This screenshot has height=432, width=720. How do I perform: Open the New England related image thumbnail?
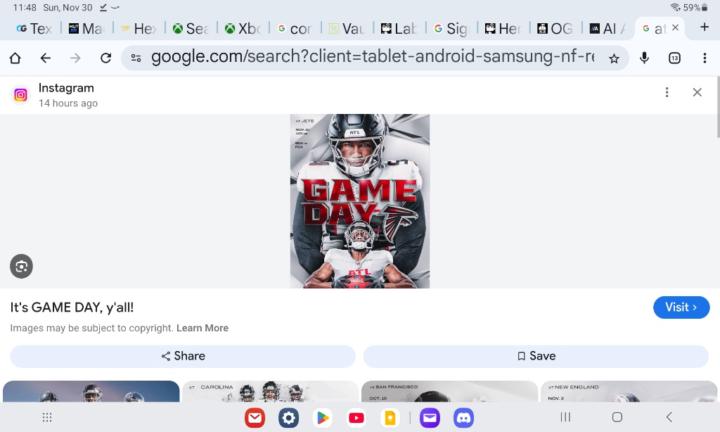[x=629, y=391]
